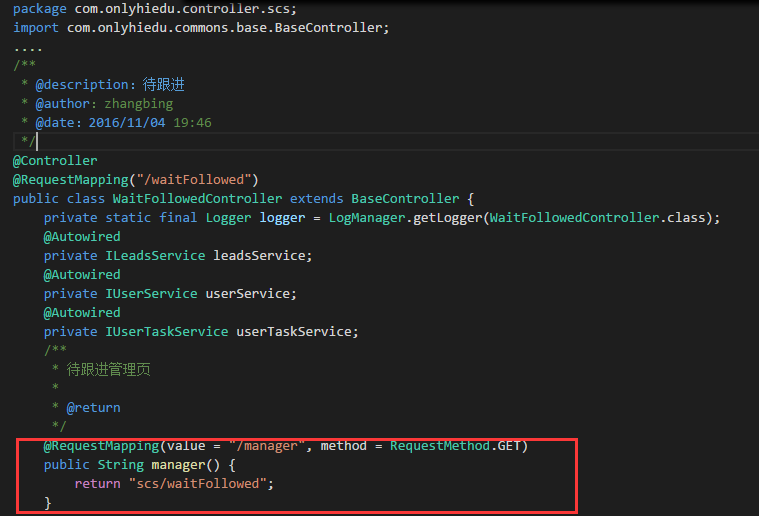Click the userTaskService variable name
759x516 pixels.
294,331
